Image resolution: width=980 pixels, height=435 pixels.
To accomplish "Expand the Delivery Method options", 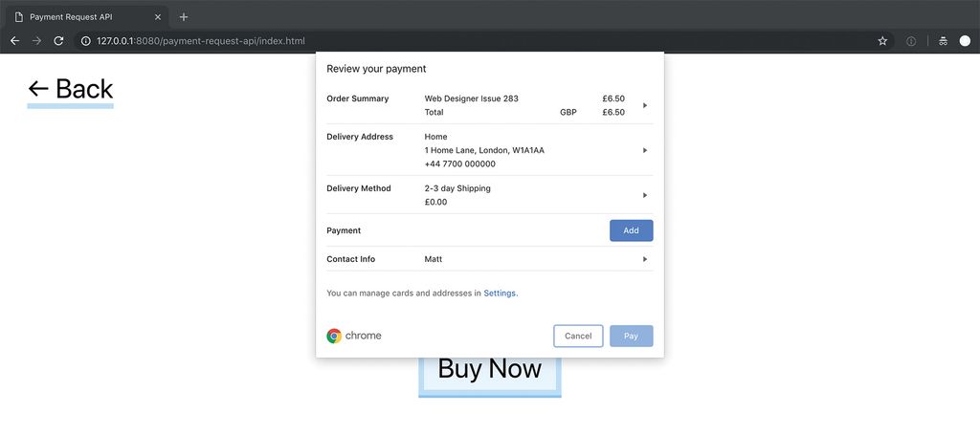I will [645, 195].
